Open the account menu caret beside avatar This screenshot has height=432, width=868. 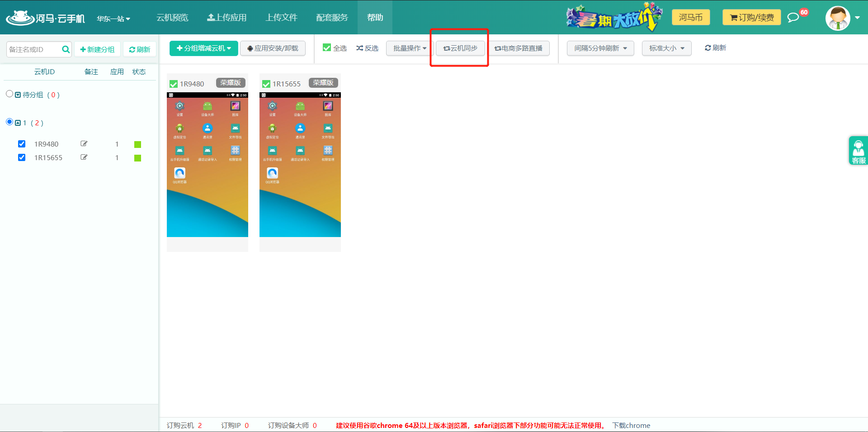tap(857, 18)
